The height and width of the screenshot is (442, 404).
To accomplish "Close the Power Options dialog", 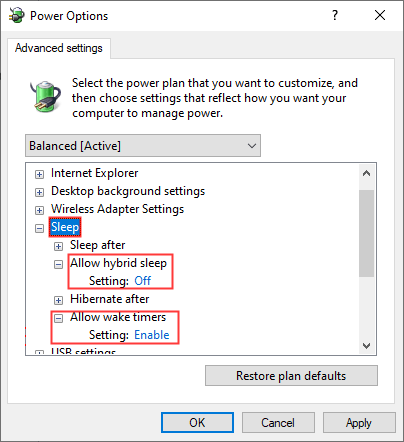I will [380, 15].
